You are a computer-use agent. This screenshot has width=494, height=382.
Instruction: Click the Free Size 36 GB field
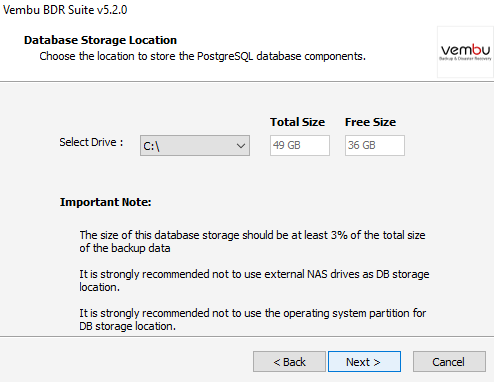pyautogui.click(x=375, y=145)
